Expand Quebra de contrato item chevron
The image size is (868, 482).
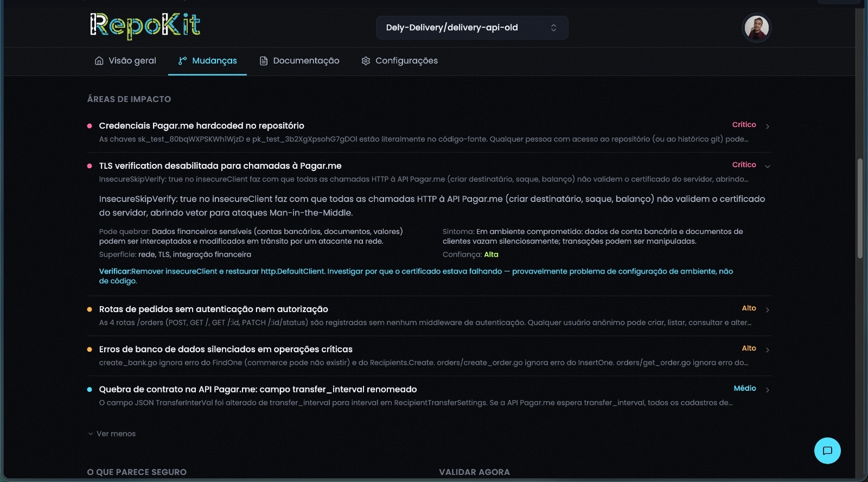(767, 390)
